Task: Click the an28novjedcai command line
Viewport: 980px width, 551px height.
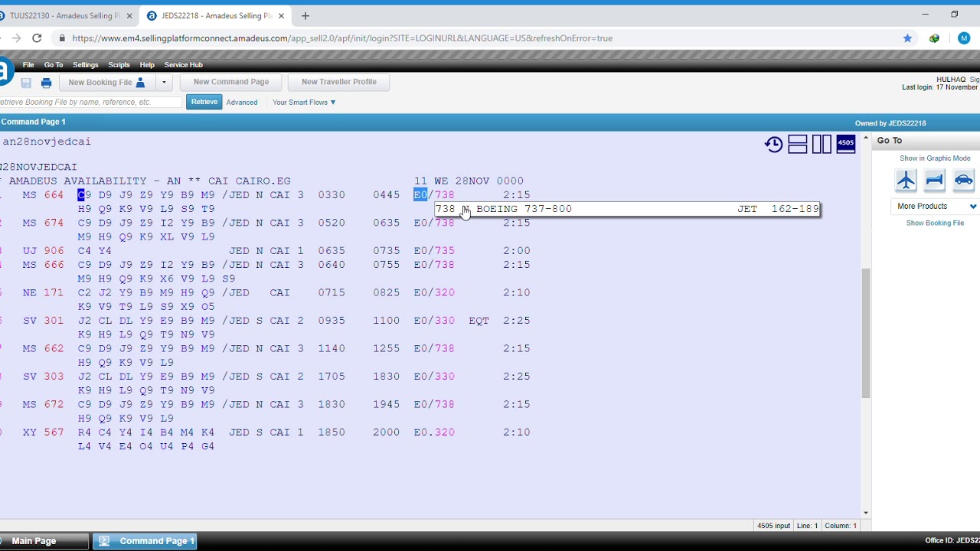Action: [47, 142]
